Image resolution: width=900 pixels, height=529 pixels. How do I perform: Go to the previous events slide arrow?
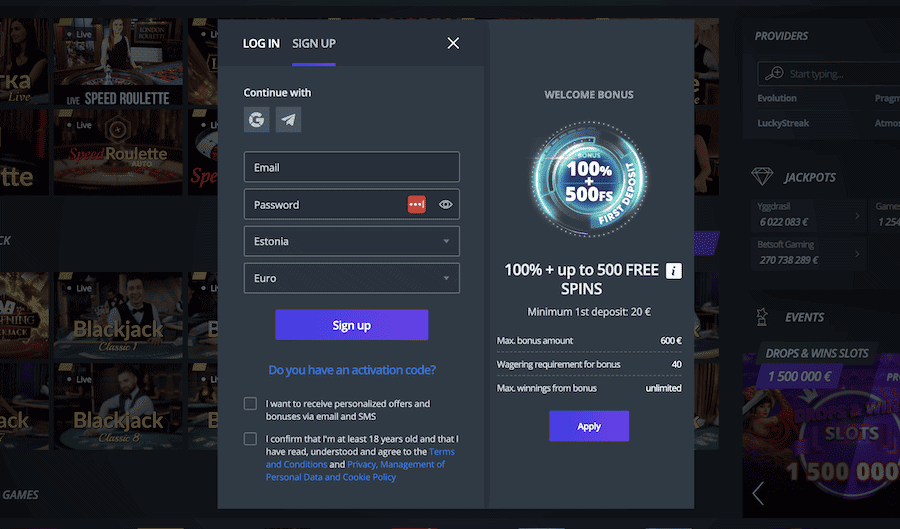pyautogui.click(x=758, y=493)
